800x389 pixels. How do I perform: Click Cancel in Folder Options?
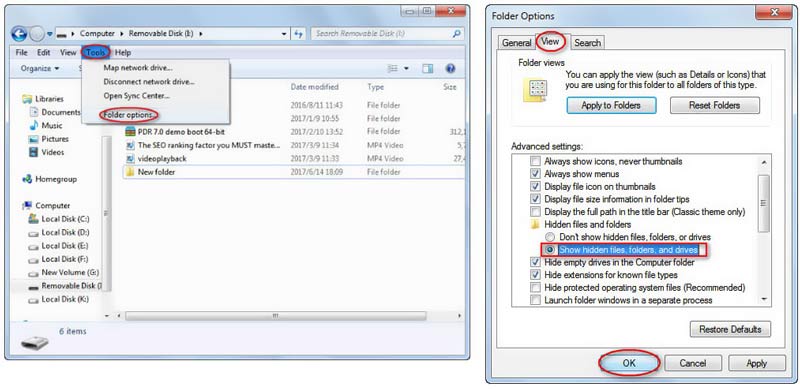click(x=692, y=363)
